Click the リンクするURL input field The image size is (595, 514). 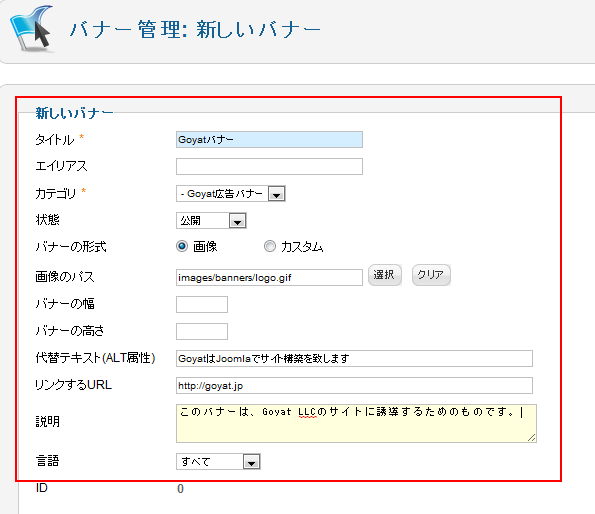coord(354,385)
